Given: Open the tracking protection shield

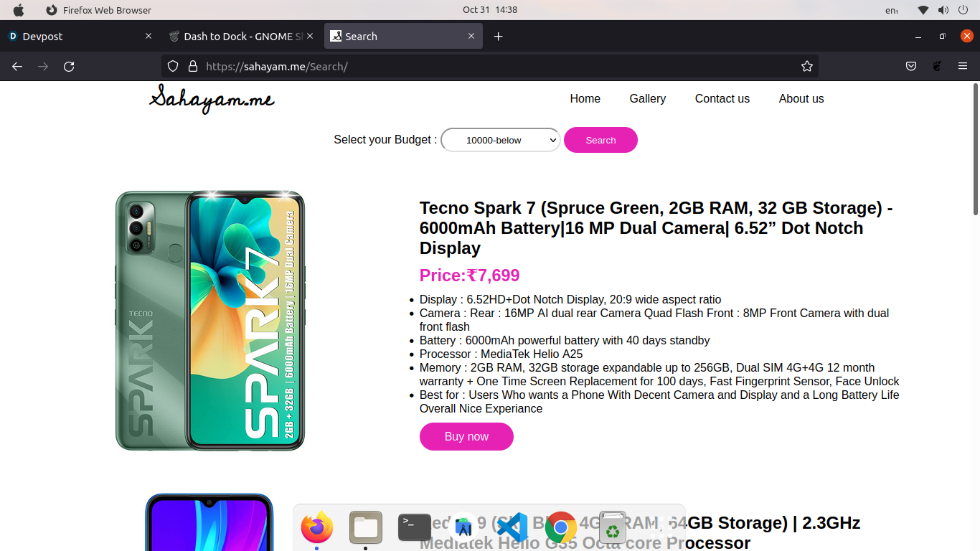Looking at the screenshot, I should point(173,66).
